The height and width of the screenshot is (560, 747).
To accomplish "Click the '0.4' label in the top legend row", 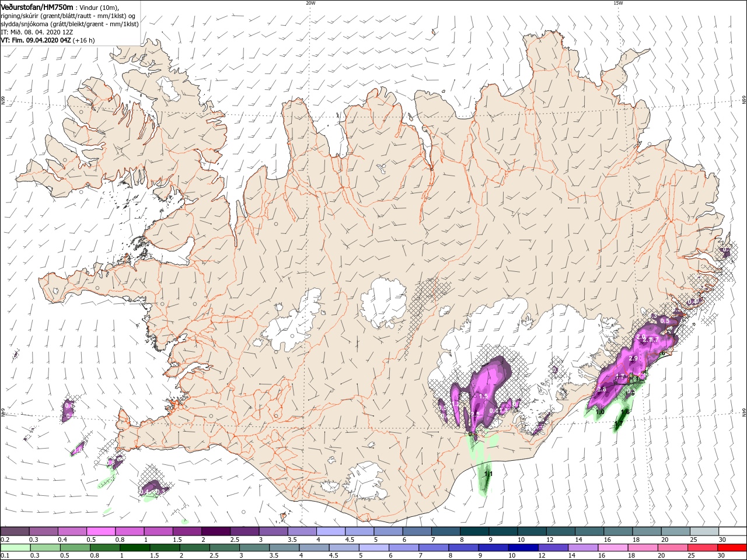I will pos(62,540).
